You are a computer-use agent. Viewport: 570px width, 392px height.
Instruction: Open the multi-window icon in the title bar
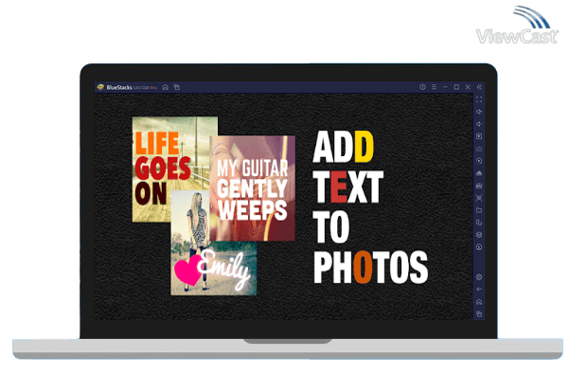coord(177,87)
